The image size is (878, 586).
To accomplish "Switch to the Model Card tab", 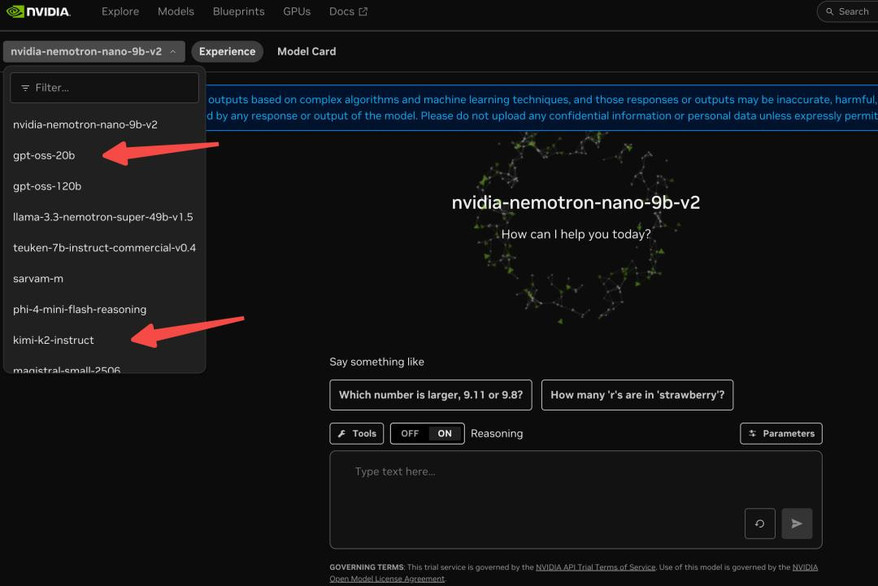I will tap(306, 51).
